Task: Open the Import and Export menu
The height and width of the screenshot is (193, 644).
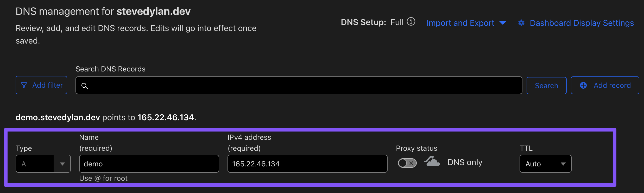Action: tap(460, 23)
